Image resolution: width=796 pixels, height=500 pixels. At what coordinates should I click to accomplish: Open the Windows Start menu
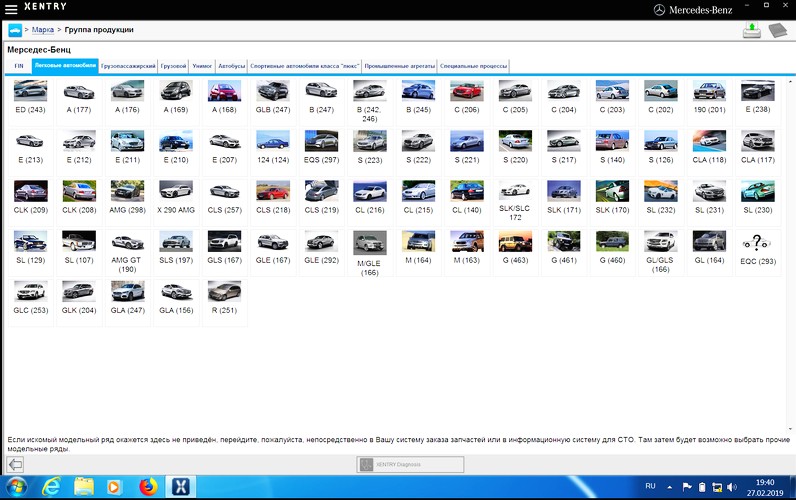pos(17,487)
